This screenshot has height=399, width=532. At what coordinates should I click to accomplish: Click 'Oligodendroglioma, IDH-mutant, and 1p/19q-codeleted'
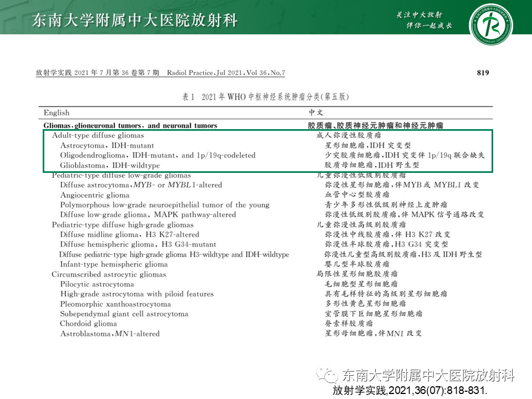coord(158,155)
